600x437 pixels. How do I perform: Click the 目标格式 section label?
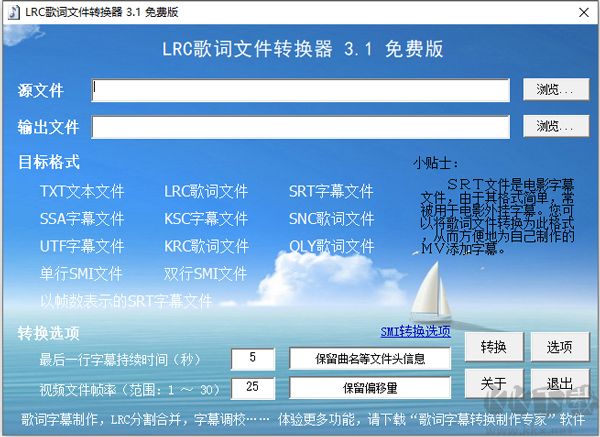(x=49, y=162)
